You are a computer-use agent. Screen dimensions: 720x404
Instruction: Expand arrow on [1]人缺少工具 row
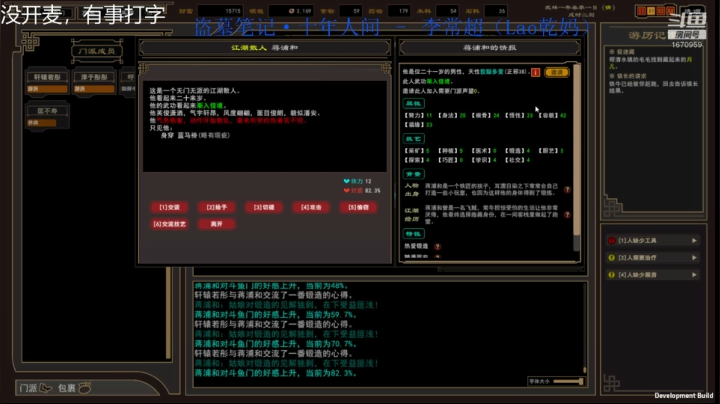[694, 241]
